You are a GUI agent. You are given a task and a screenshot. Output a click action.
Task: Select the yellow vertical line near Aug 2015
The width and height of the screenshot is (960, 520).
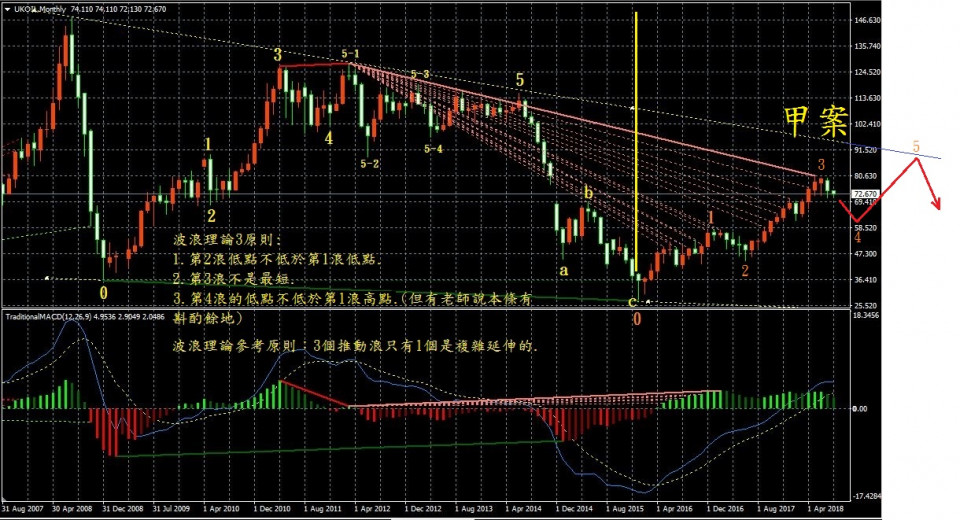(x=636, y=143)
